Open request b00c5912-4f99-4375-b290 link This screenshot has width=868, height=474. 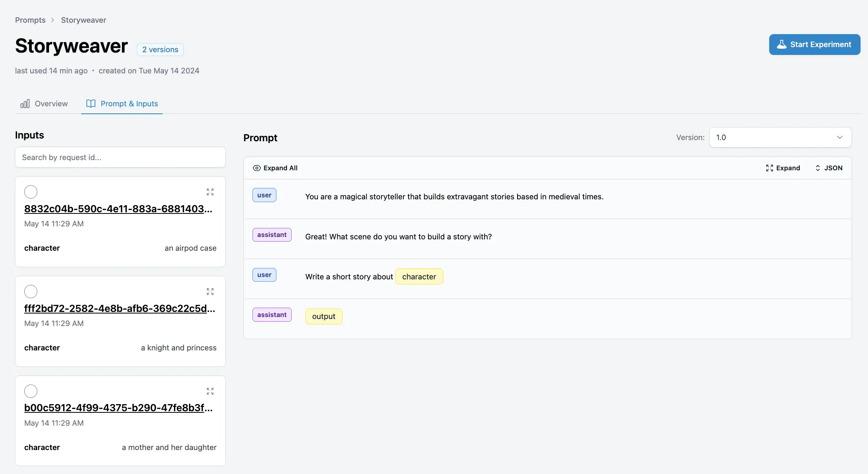point(118,408)
